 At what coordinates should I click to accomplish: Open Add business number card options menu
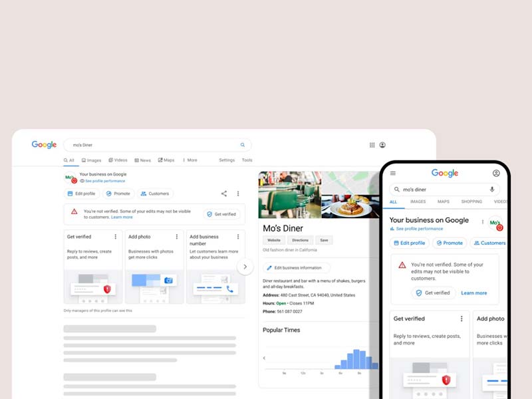click(238, 237)
